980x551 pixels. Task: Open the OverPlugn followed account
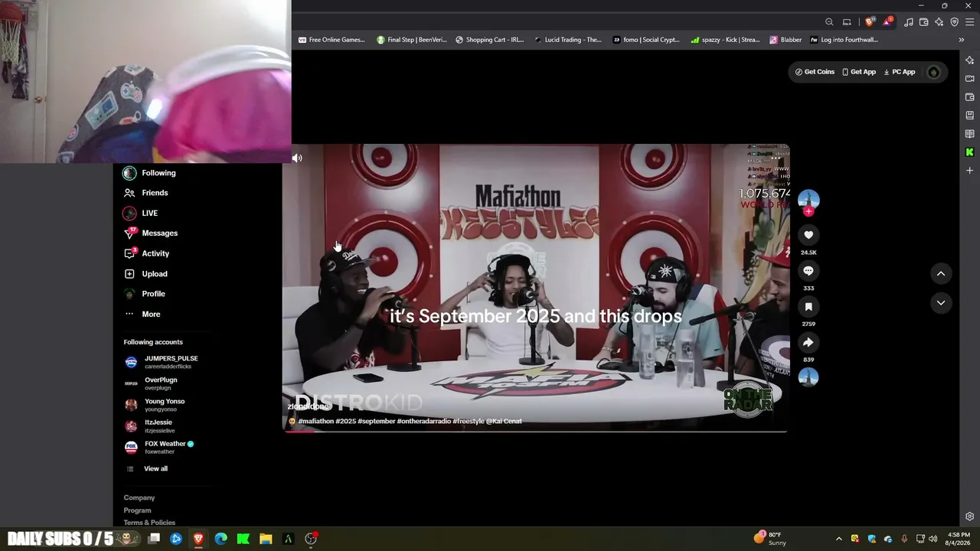coord(152,383)
